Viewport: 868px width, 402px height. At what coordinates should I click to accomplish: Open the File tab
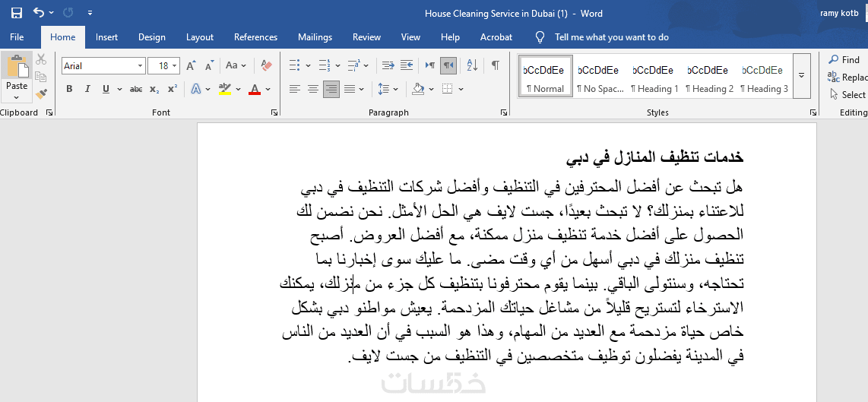tap(17, 37)
